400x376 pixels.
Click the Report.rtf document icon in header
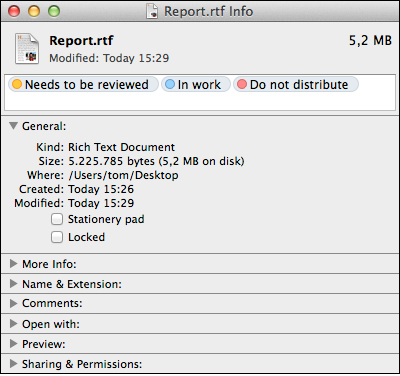coord(27,49)
